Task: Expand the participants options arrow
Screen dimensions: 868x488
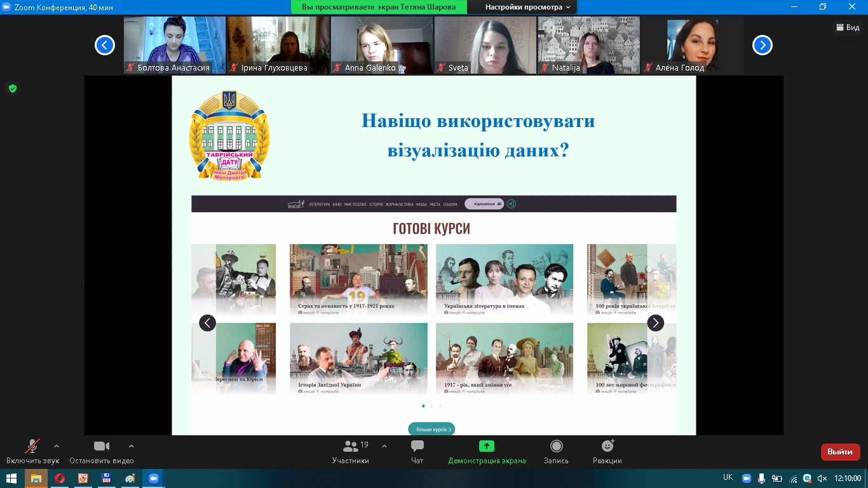Action: click(384, 446)
